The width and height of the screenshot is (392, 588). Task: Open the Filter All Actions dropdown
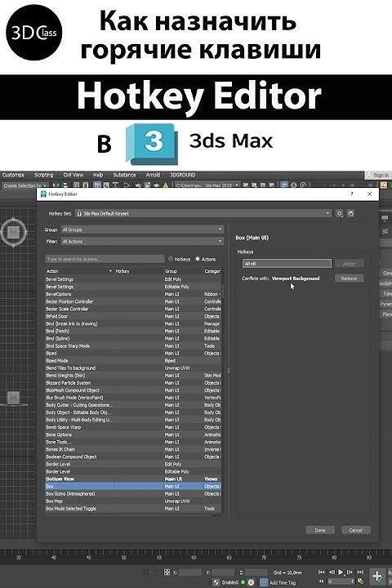click(x=143, y=242)
